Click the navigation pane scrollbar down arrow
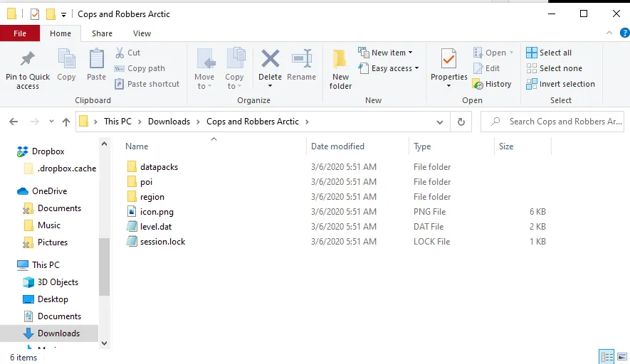Screen dimensions: 630x364 tap(105, 343)
